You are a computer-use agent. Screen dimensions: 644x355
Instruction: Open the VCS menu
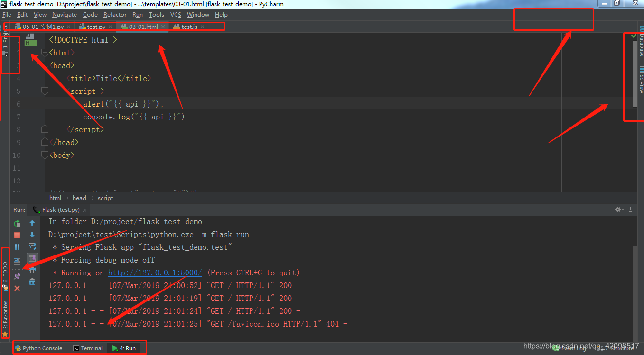176,15
